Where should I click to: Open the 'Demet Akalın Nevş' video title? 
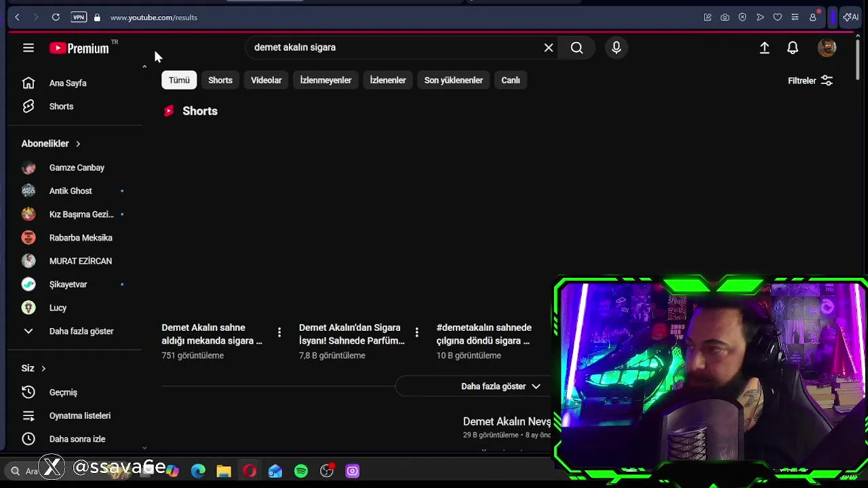click(507, 422)
